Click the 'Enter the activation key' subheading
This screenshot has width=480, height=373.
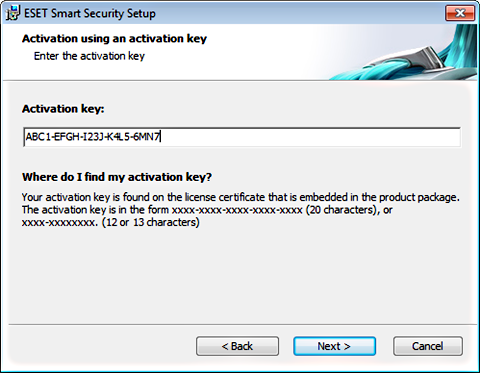89,56
